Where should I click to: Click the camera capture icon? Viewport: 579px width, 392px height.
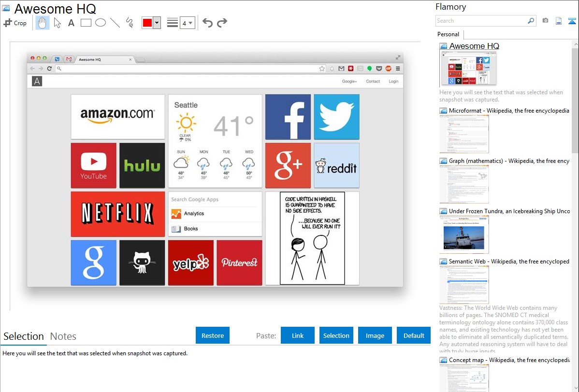[x=545, y=21]
